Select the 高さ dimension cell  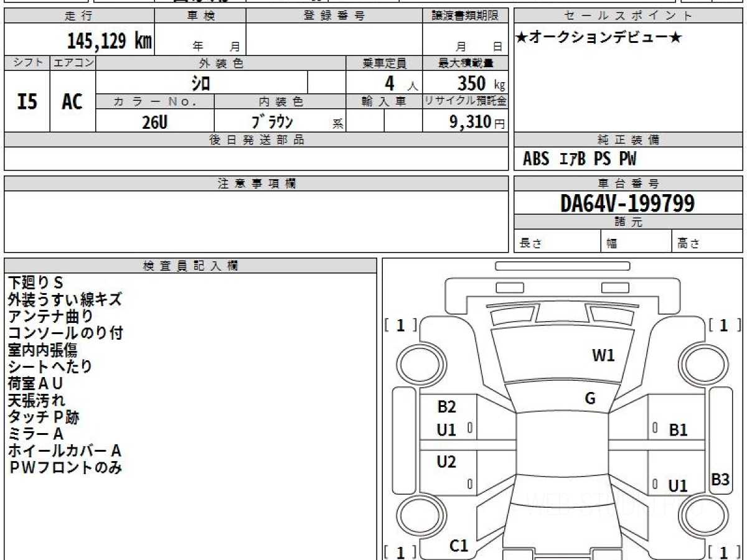click(x=707, y=241)
